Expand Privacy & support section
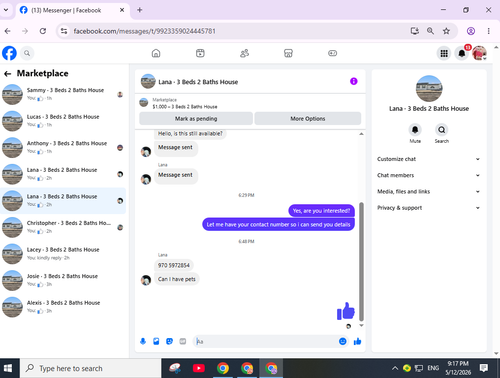Screen dimensions: 500x378 click(429, 208)
